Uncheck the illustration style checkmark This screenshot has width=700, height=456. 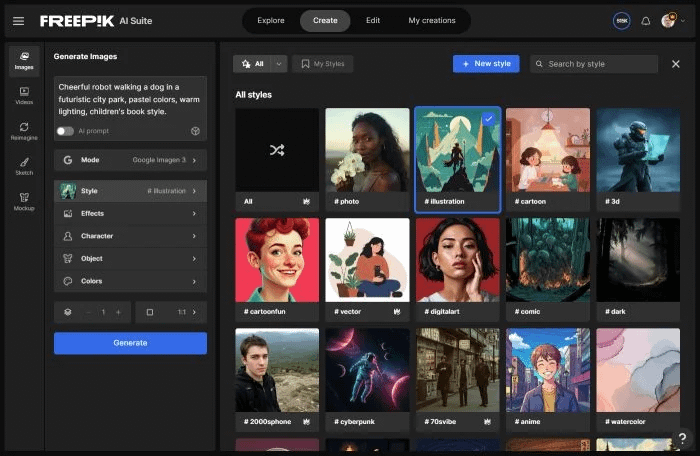click(489, 119)
